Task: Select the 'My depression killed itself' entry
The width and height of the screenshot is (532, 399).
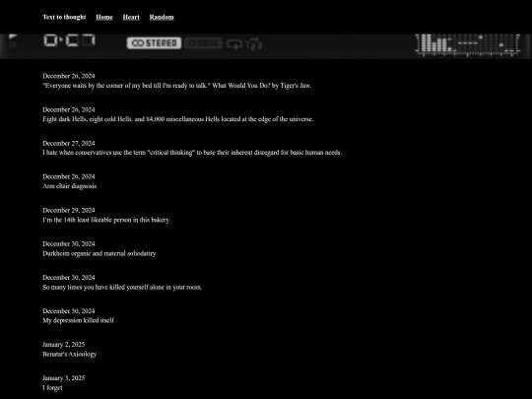Action: [78, 320]
